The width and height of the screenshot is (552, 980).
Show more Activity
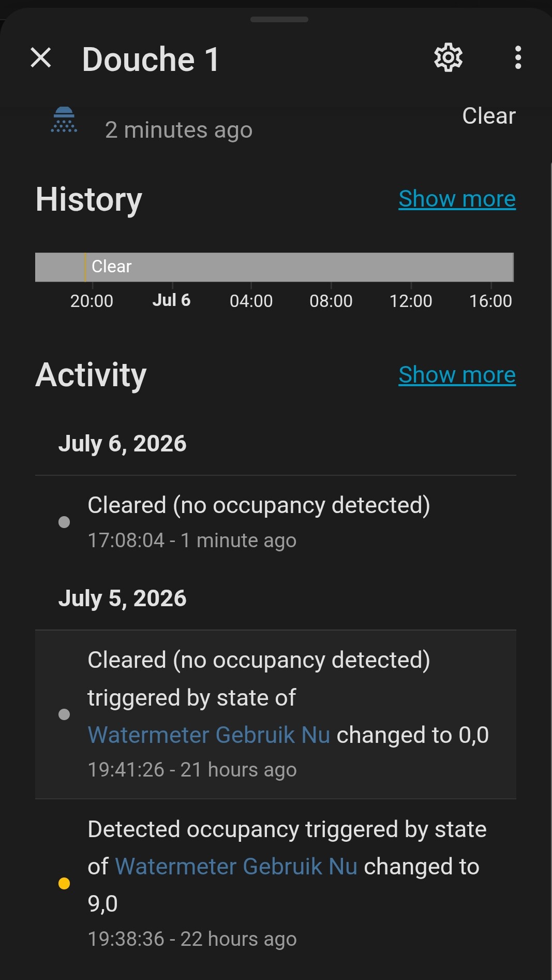coord(457,375)
